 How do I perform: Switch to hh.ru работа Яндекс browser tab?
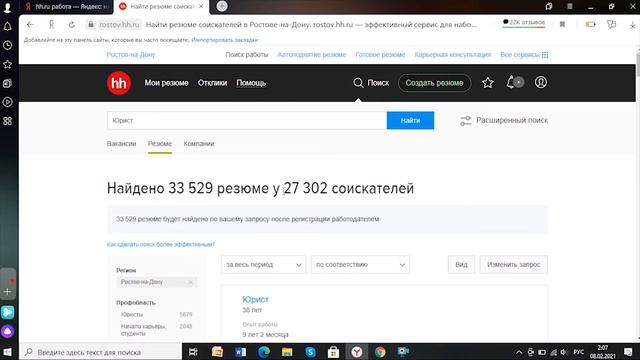66,7
